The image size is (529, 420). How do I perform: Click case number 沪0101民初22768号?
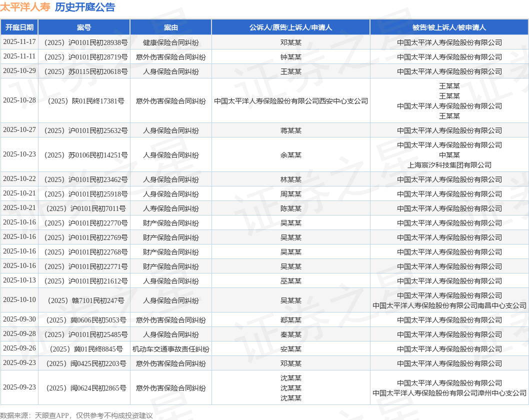click(86, 252)
